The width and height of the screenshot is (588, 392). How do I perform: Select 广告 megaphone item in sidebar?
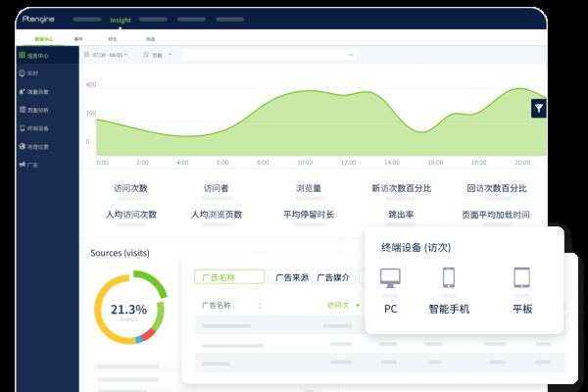click(29, 165)
